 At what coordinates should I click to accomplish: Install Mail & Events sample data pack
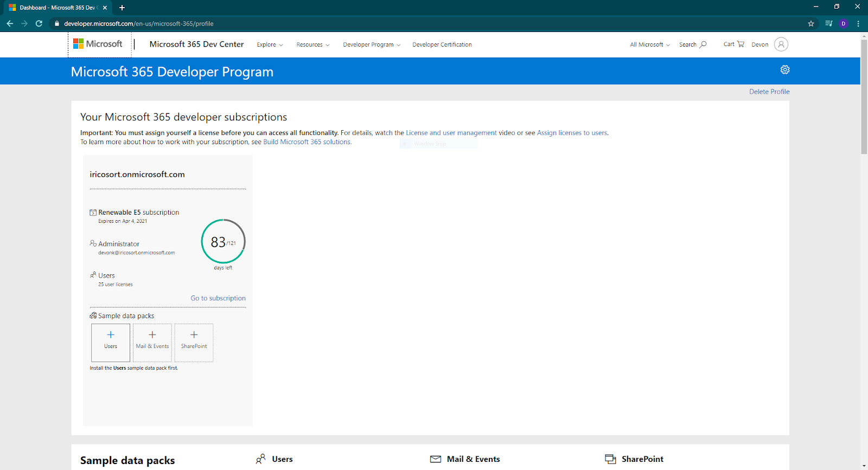(x=152, y=343)
